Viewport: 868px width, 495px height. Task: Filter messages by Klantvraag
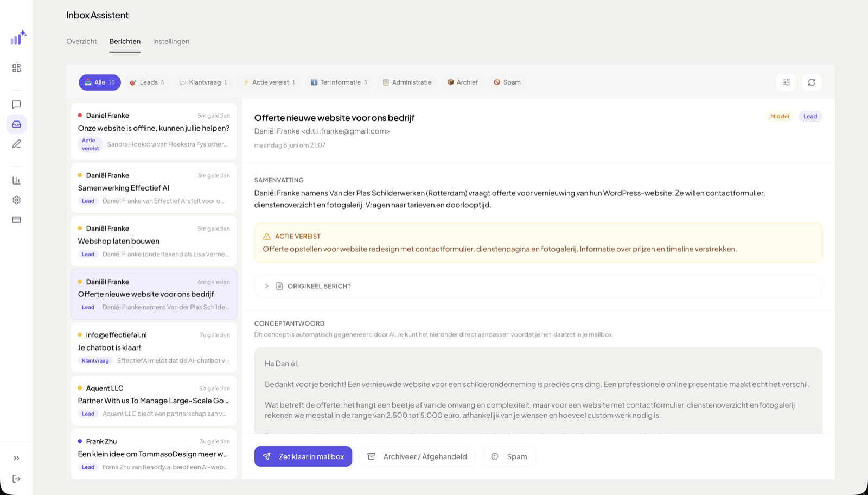coord(203,82)
